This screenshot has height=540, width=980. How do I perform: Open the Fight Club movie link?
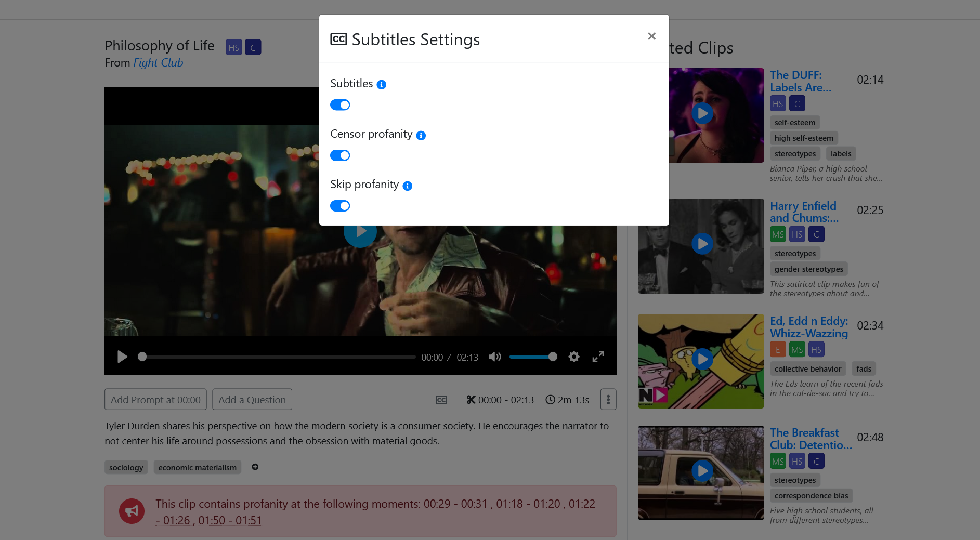(x=158, y=63)
